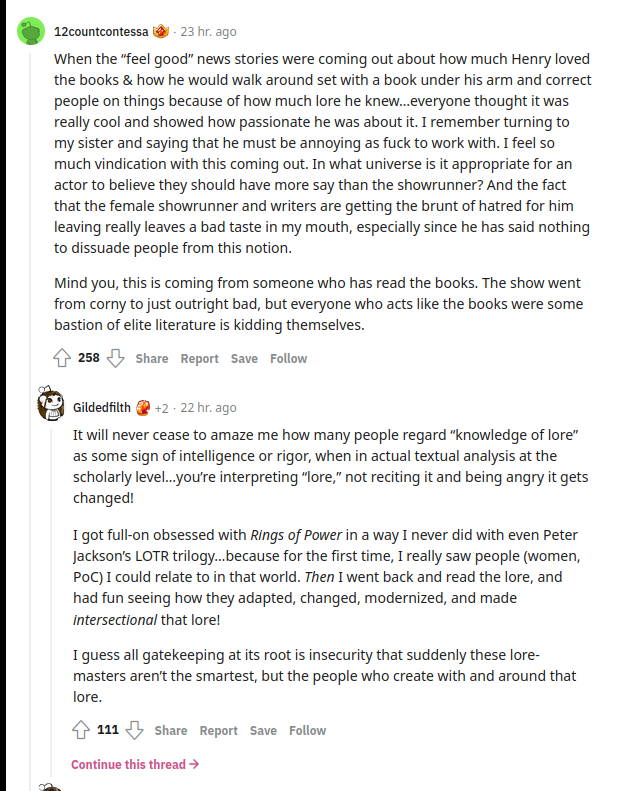Upvote the Gildedfilth reply

[81, 730]
